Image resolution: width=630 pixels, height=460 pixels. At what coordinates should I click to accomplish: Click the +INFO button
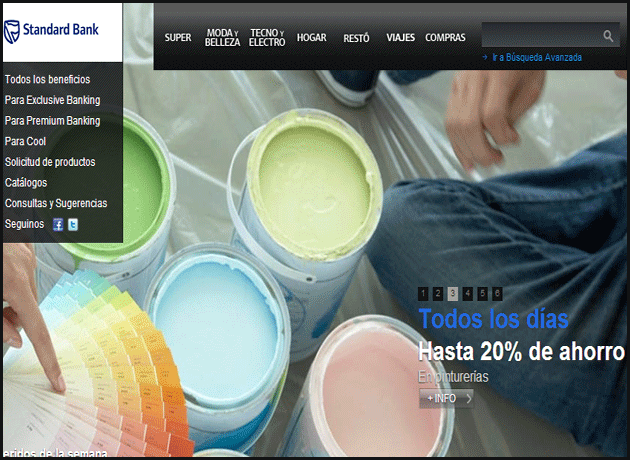(x=446, y=399)
